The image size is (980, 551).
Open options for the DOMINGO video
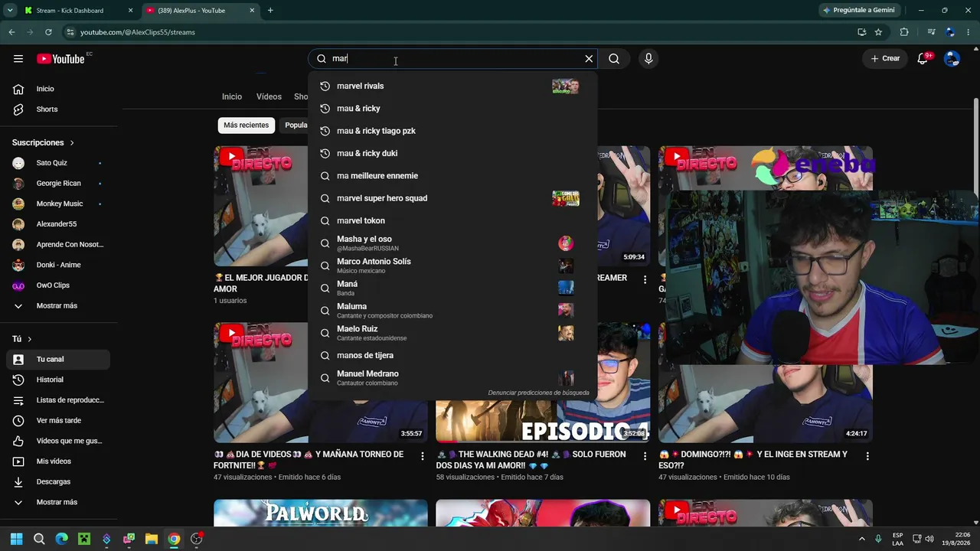click(x=867, y=456)
